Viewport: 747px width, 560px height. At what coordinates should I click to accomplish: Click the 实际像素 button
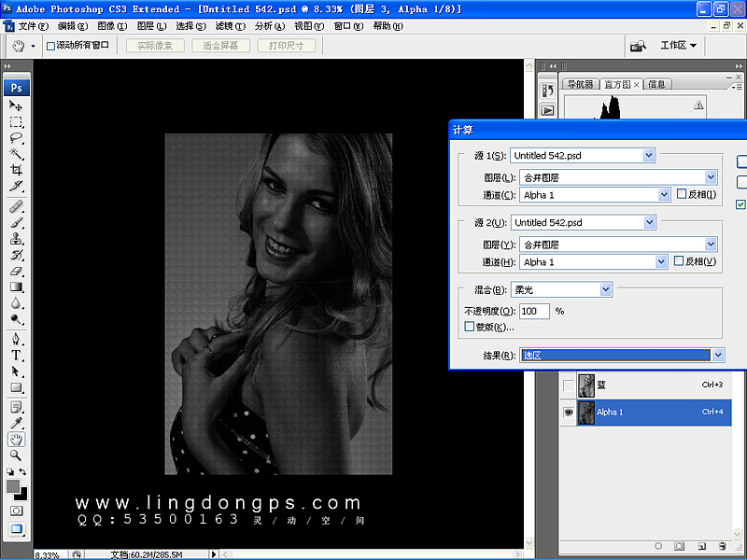pos(155,46)
